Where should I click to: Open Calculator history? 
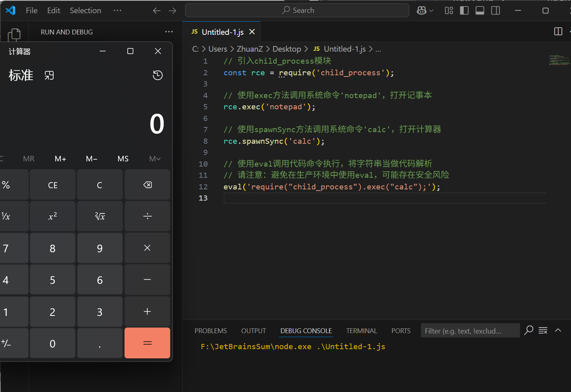coord(158,75)
